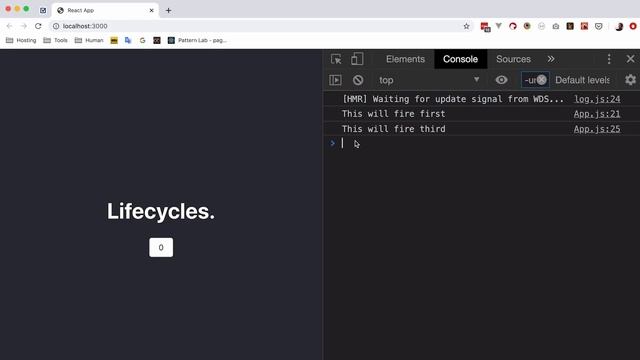The width and height of the screenshot is (640, 360).
Task: Select the Lifecycles heading text
Action: click(161, 211)
